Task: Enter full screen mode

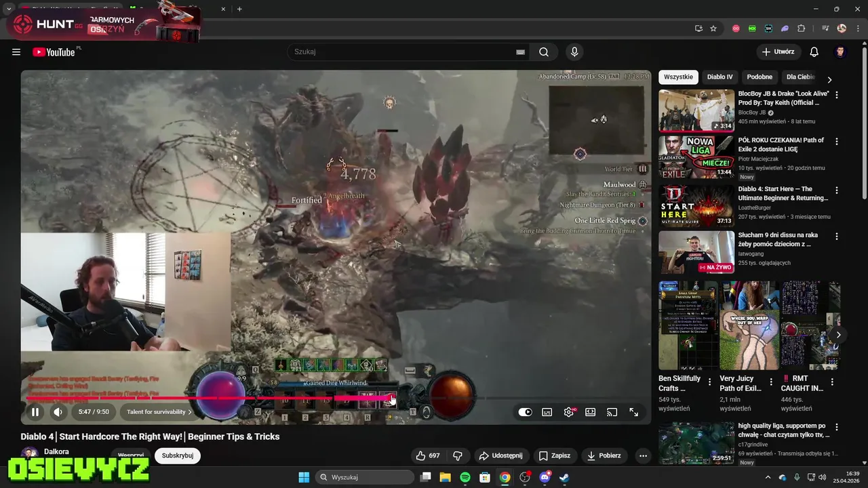Action: pyautogui.click(x=633, y=412)
